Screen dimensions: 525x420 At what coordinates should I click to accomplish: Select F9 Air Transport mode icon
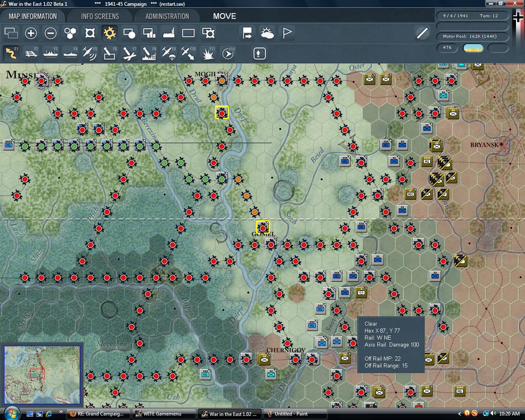click(x=169, y=53)
